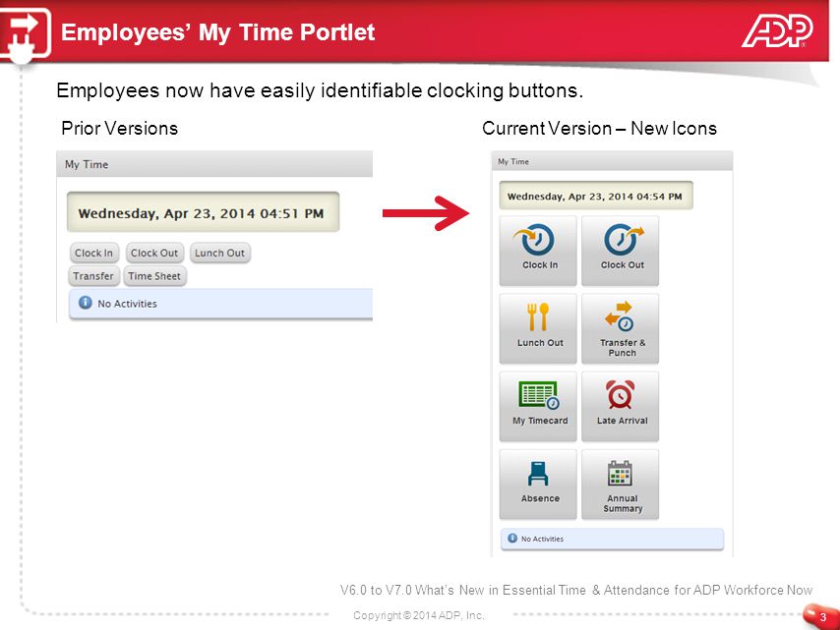Select the Clock In icon
The image size is (840, 630).
point(538,250)
